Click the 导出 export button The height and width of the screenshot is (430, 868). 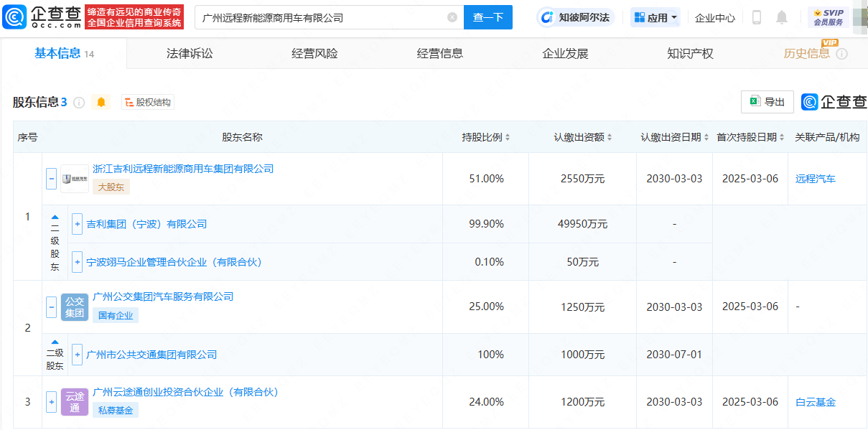click(767, 102)
